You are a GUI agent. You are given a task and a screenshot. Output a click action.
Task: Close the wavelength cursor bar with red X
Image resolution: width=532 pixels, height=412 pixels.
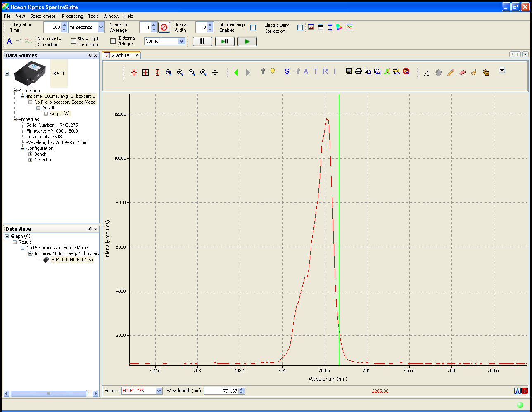click(525, 391)
